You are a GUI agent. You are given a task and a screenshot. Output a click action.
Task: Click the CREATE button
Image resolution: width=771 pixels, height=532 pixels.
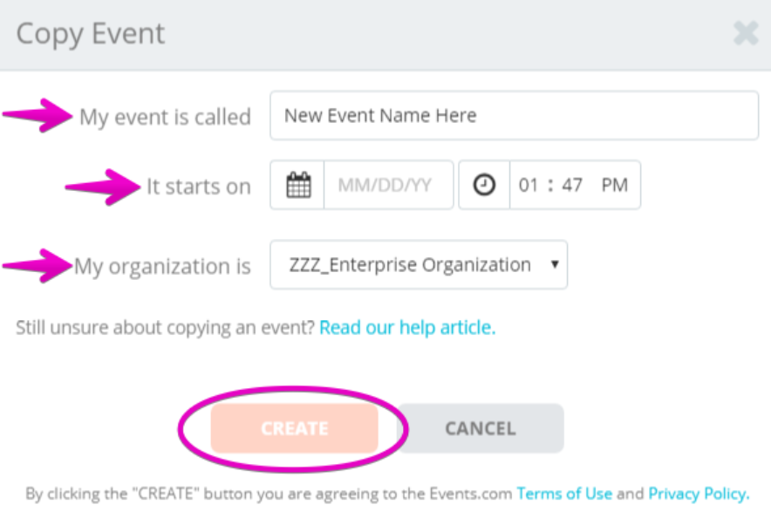coord(295,428)
